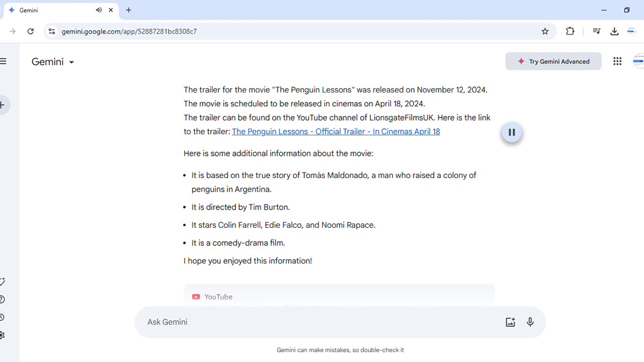Screen dimensions: 644x362
Task: Click 'Gemini can make mistakes' disclaimer text
Action: 340,350
